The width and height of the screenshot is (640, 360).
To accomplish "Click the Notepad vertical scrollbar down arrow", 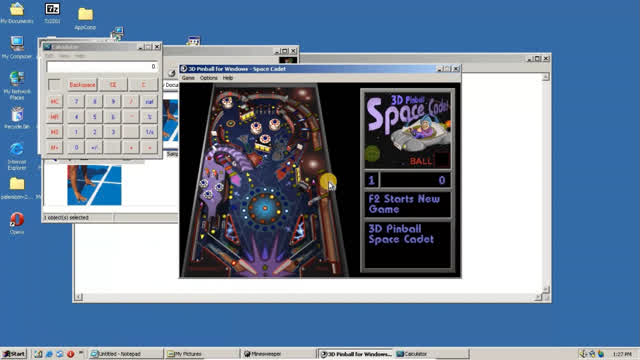I will pos(546,289).
